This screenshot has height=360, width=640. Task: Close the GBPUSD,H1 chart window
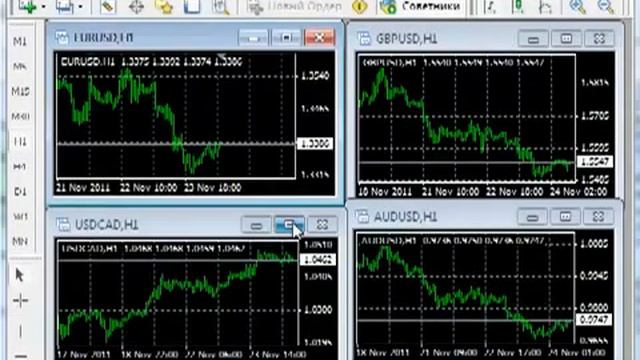point(599,38)
